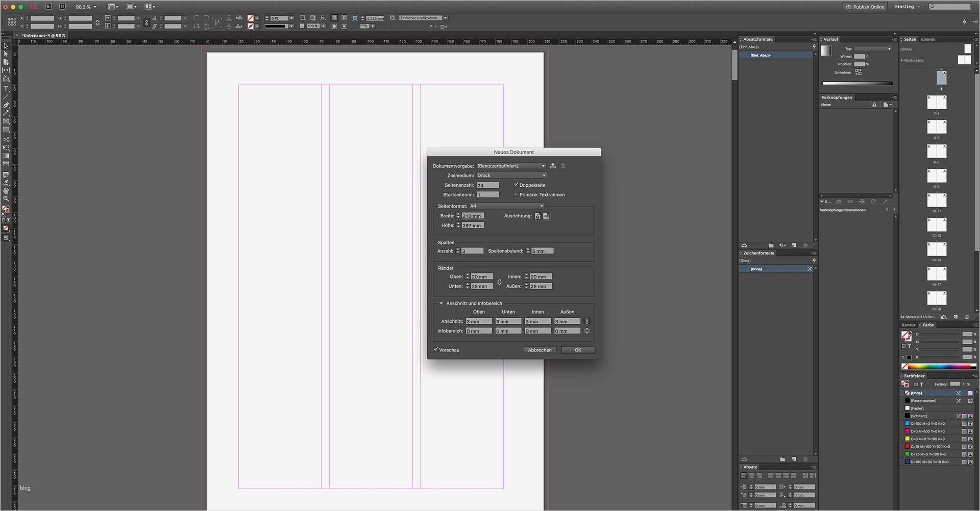Activate the Pen tool
The image size is (980, 511).
pos(6,106)
